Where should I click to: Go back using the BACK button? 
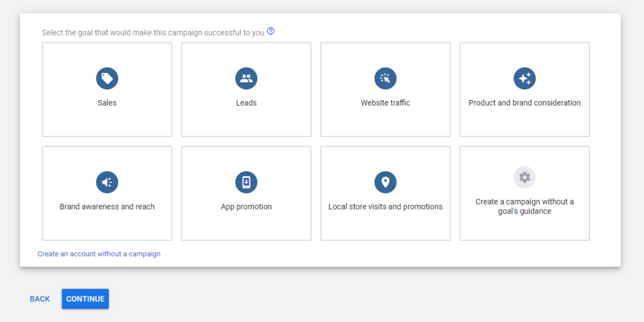[40, 299]
